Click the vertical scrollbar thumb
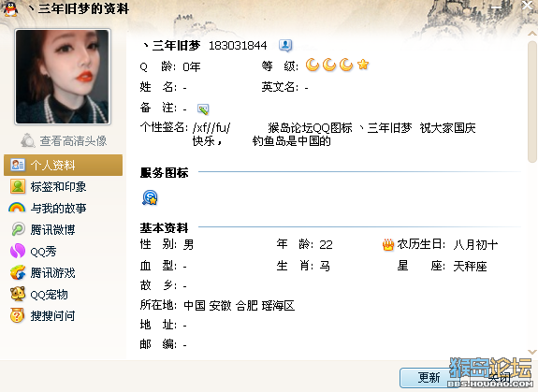Viewport: 538px width, 392px height. pyautogui.click(x=531, y=102)
